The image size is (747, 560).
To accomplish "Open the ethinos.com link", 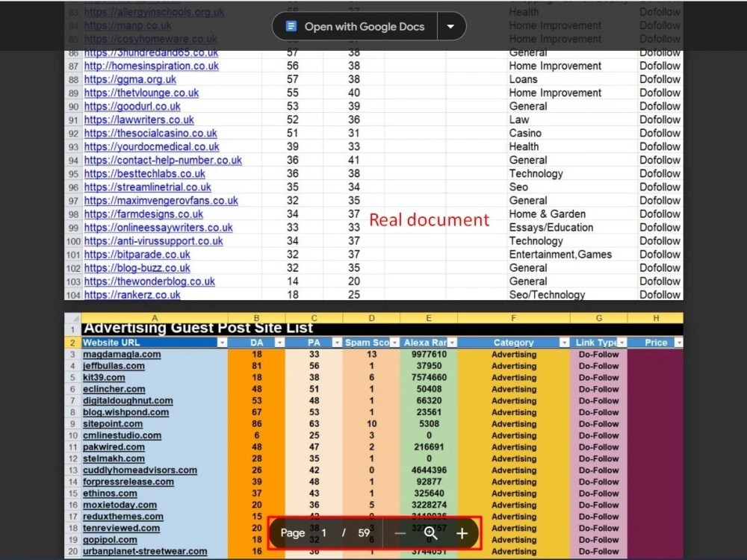I will 110,494.
